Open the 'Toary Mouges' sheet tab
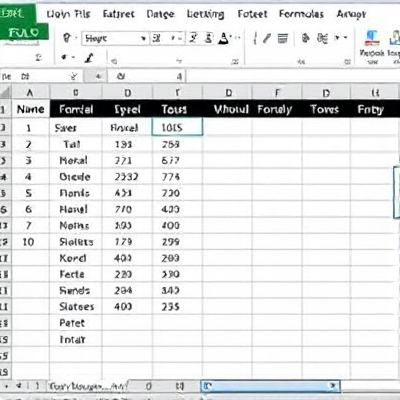Viewport: 400px width, 400px height. click(88, 386)
